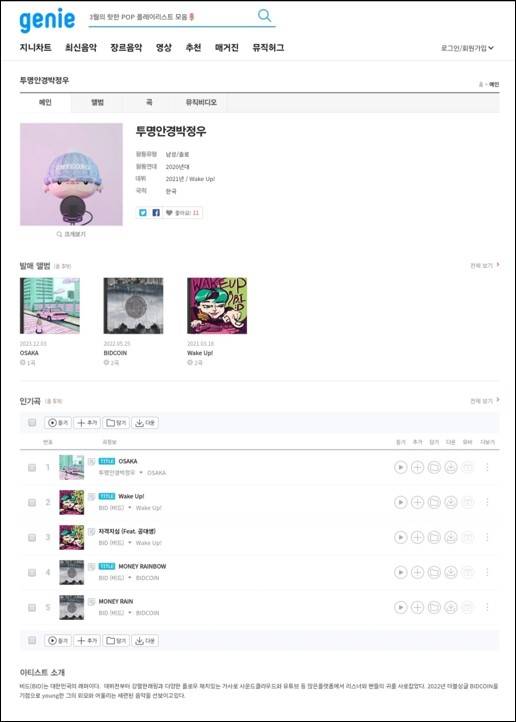Share artist on Twitter icon
Screen dimensions: 516x722
(143, 213)
